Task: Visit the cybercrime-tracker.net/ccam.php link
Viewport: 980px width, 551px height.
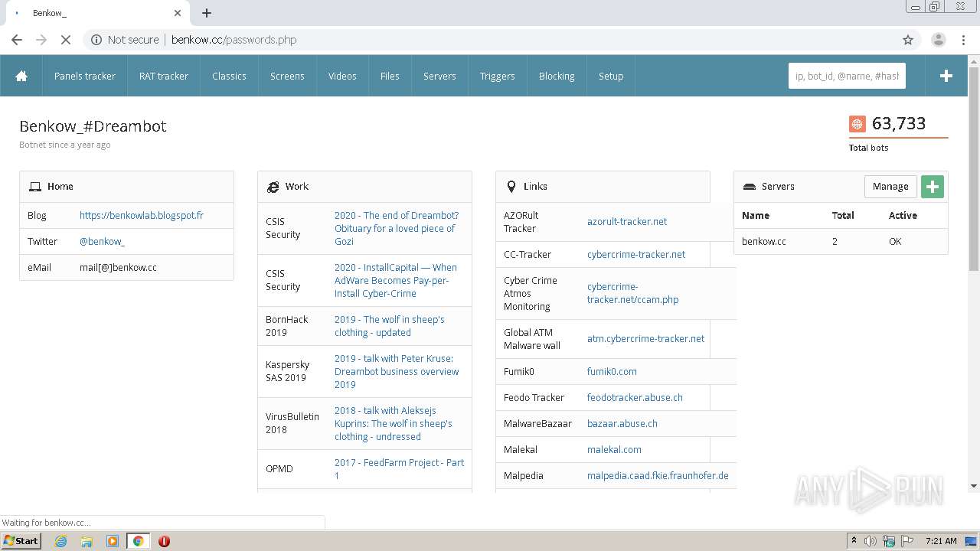Action: click(632, 293)
